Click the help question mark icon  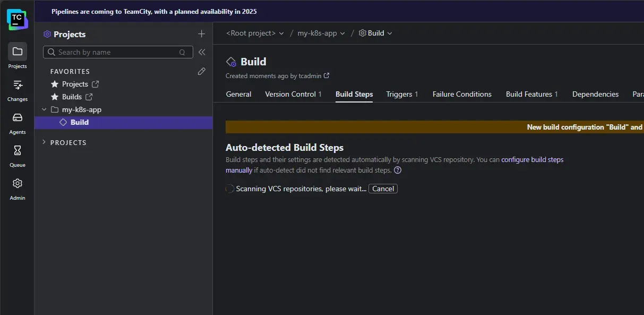tap(398, 171)
